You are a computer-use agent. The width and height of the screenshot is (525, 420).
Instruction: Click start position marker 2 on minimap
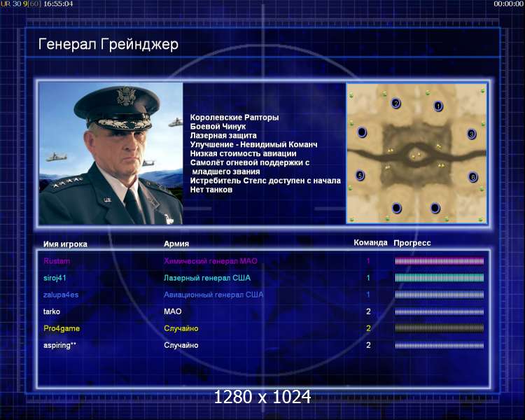click(x=395, y=103)
